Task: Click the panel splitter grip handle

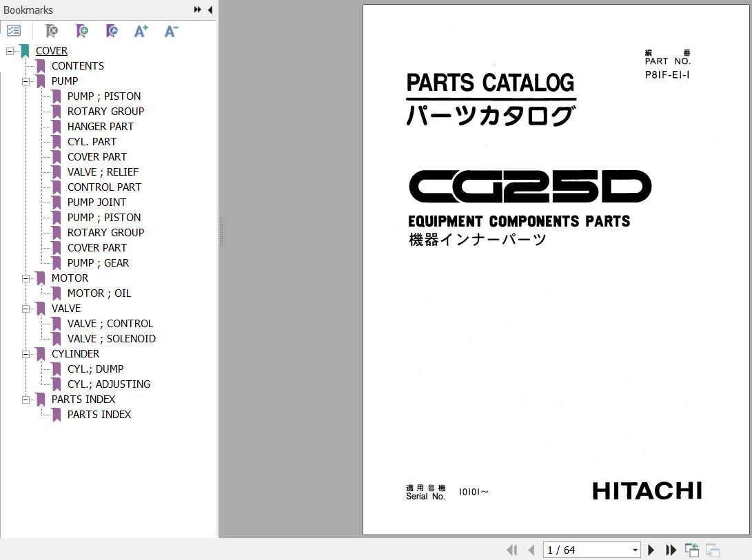Action: tap(221, 232)
